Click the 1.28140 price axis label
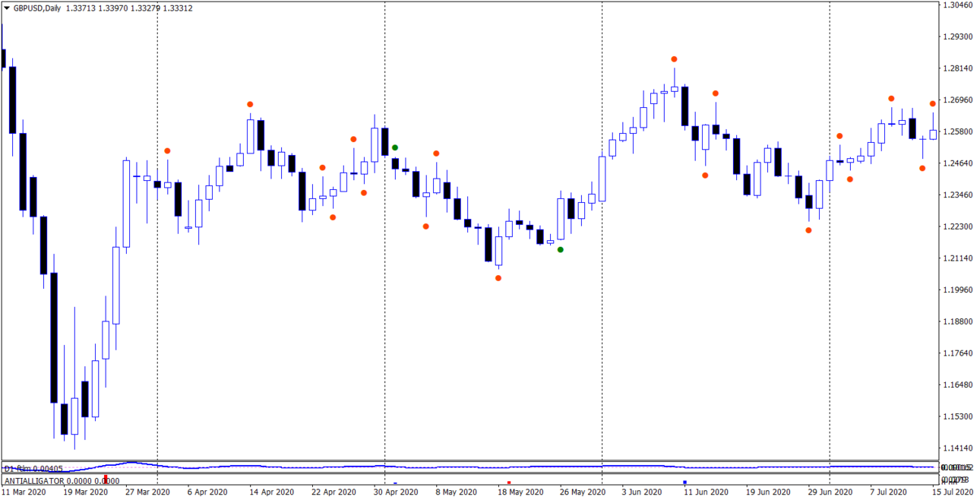The height and width of the screenshot is (500, 980). (x=958, y=68)
